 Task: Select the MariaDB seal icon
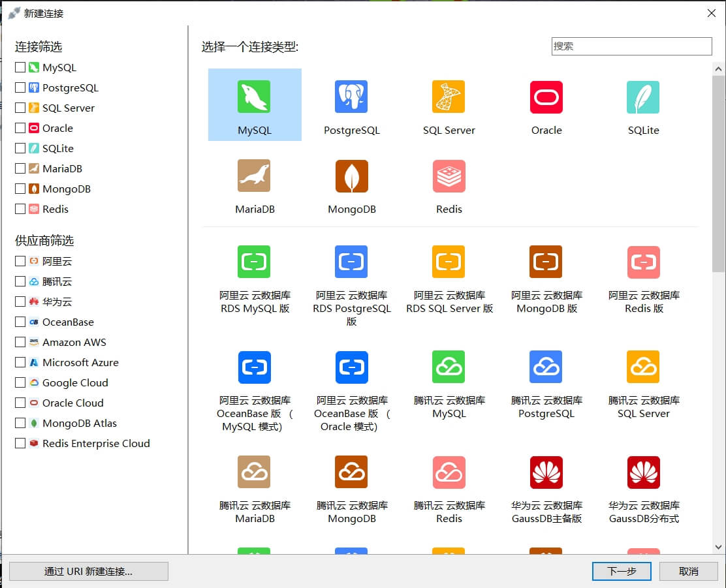(254, 176)
